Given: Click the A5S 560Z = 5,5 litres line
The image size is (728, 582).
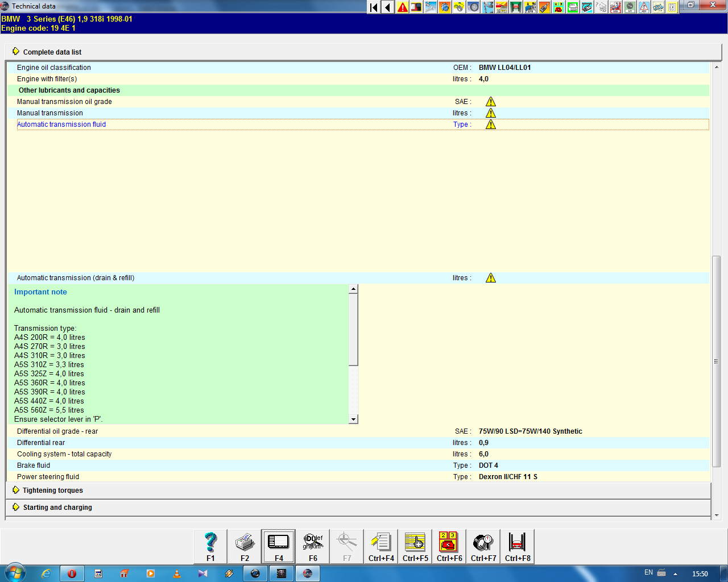Looking at the screenshot, I should pyautogui.click(x=49, y=410).
